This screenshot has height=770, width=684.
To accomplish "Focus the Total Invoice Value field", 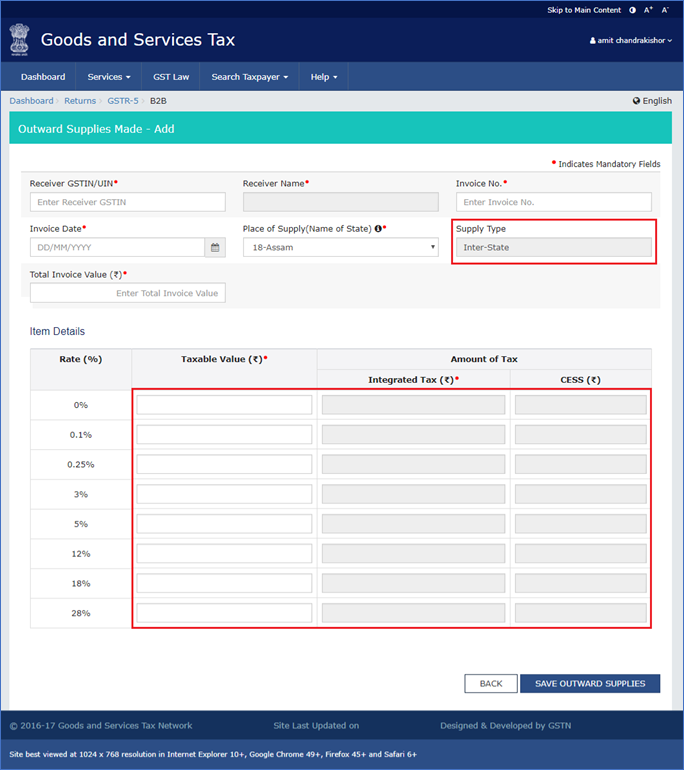I will (x=128, y=293).
